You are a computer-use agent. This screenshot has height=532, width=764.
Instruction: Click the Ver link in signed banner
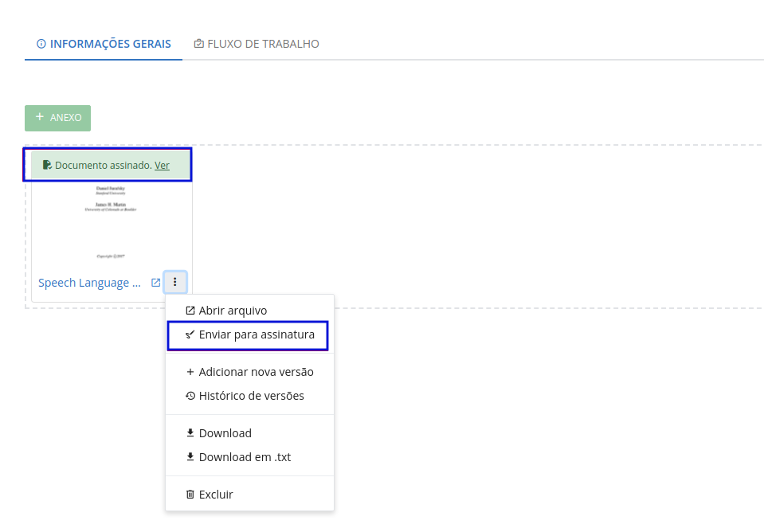pyautogui.click(x=162, y=166)
